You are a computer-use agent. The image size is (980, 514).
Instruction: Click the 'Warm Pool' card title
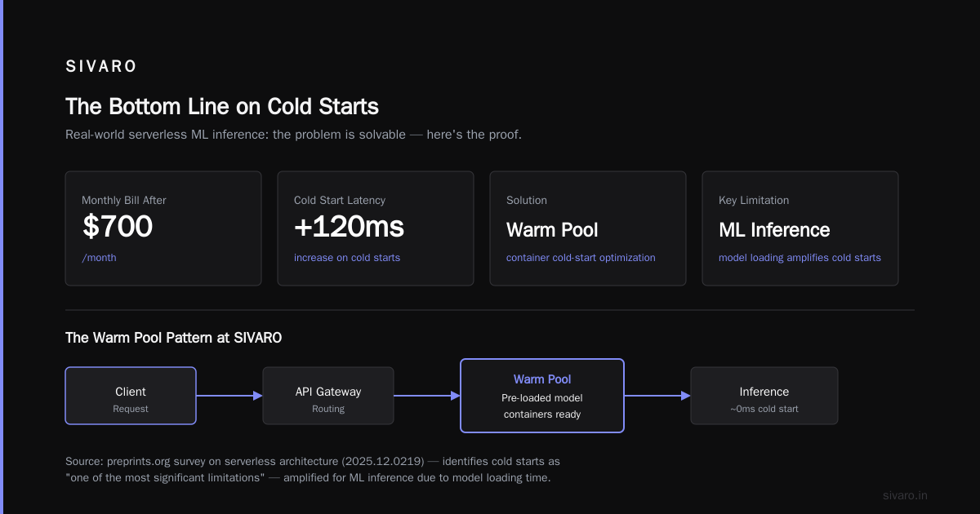pyautogui.click(x=552, y=230)
